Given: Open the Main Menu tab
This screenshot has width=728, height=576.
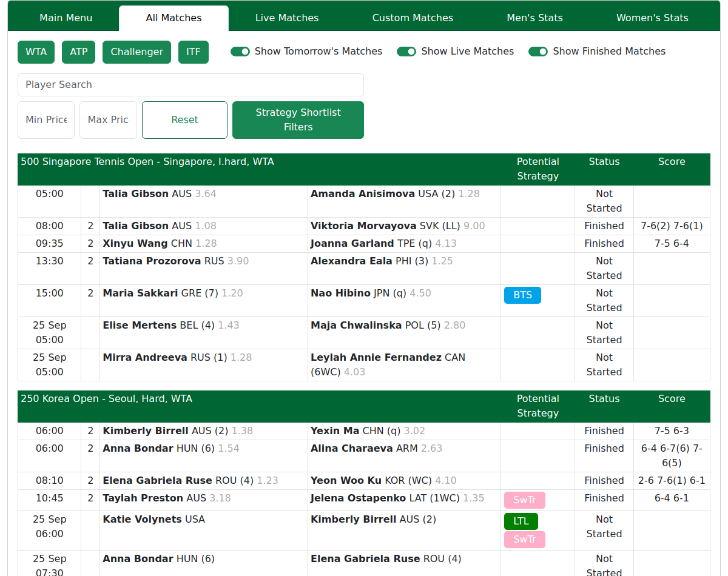Looking at the screenshot, I should pyautogui.click(x=66, y=18).
